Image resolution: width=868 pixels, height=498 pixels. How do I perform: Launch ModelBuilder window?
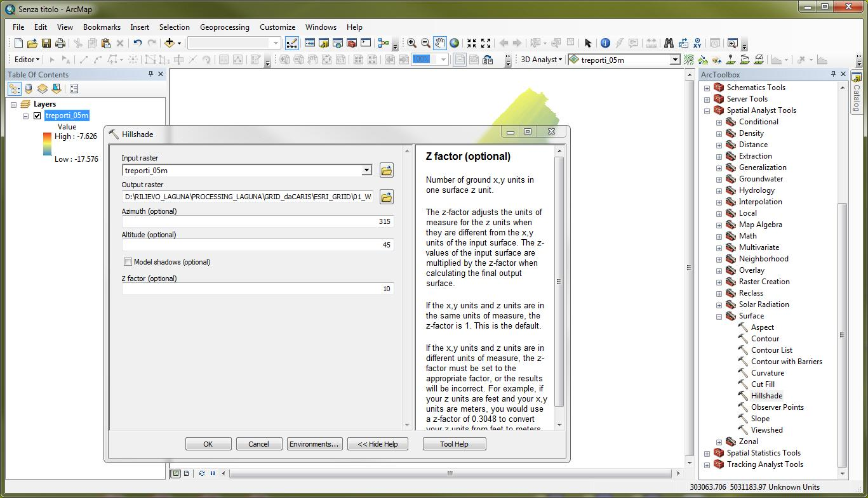tap(384, 43)
